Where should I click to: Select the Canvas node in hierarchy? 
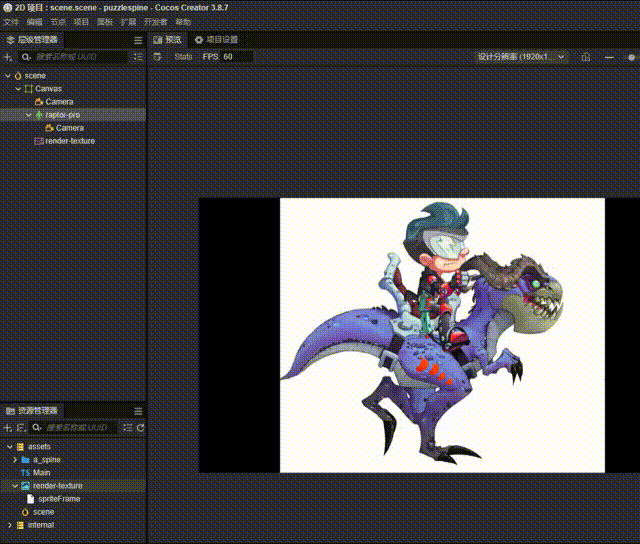73,89
